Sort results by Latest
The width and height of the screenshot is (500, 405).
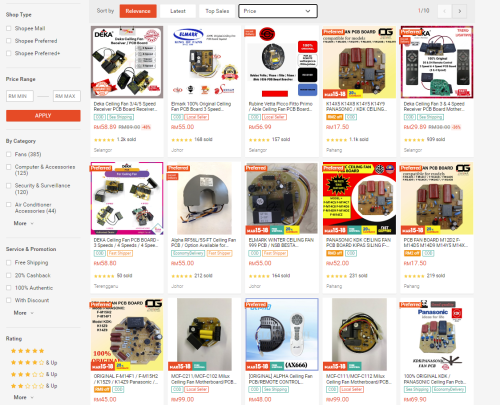[x=178, y=11]
